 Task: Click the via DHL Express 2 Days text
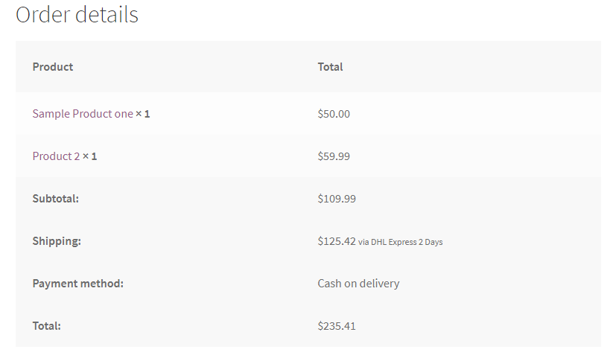click(400, 242)
